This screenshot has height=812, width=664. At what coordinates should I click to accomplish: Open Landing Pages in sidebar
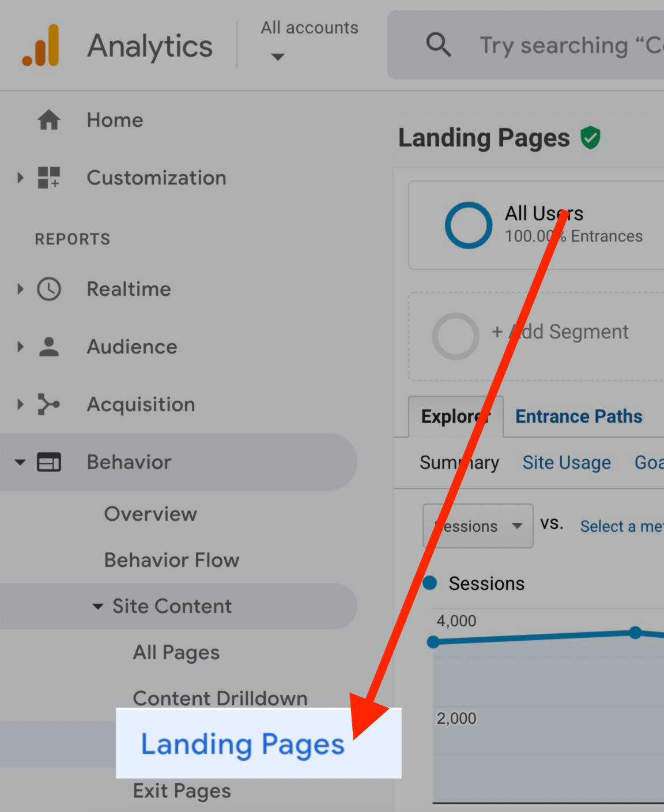(x=243, y=744)
